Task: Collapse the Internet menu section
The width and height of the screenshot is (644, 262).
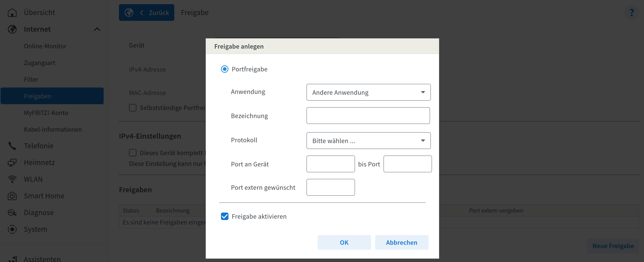Action: point(97,29)
